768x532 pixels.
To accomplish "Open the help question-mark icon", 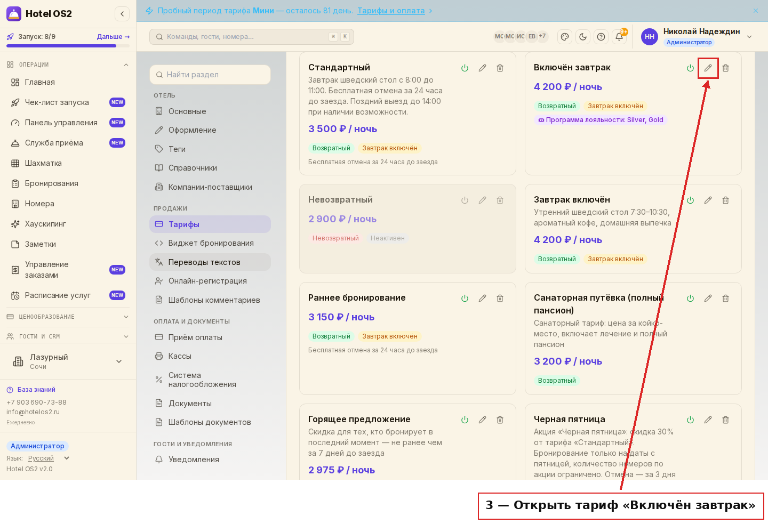I will [601, 37].
